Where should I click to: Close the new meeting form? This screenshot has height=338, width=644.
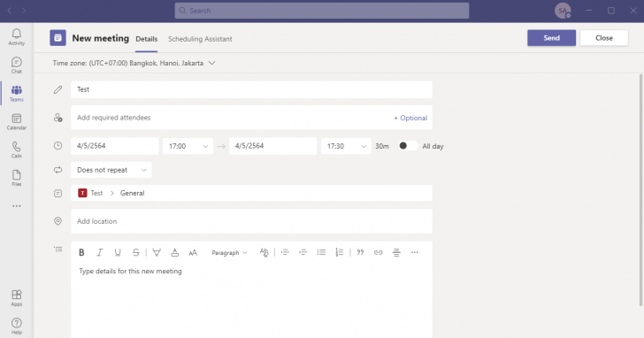pos(603,38)
